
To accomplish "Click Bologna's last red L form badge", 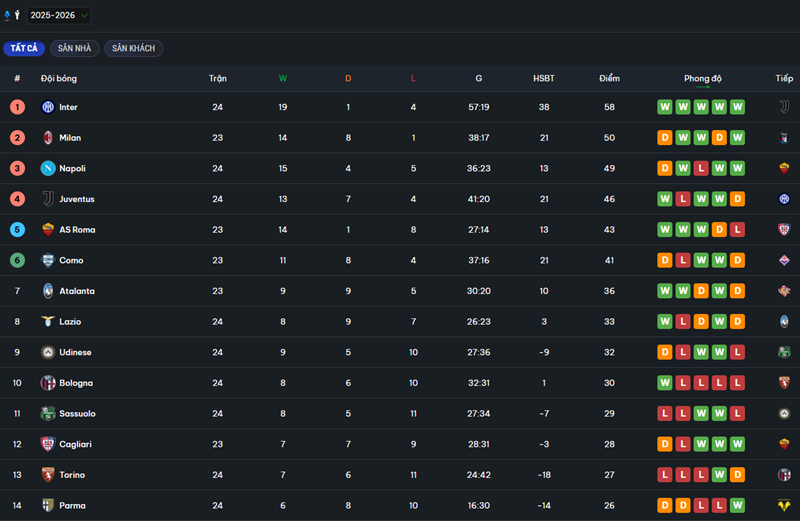I will click(x=738, y=383).
